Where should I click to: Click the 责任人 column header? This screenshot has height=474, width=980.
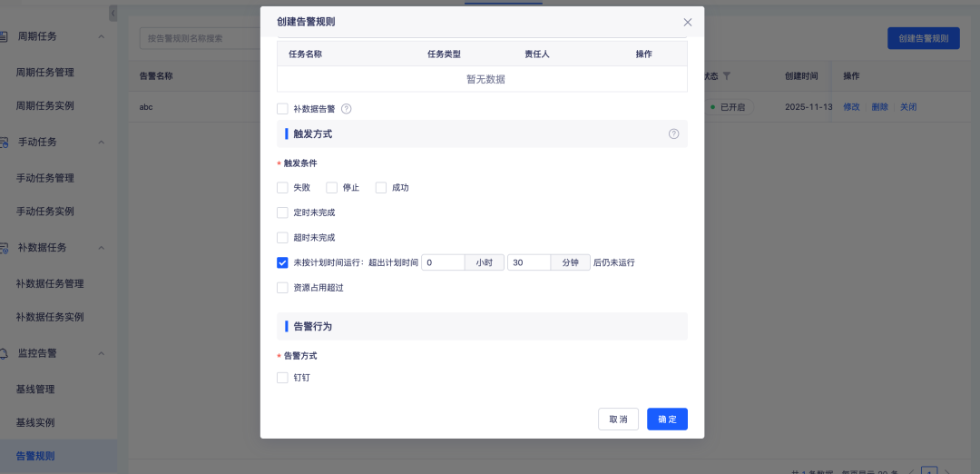pyautogui.click(x=537, y=54)
